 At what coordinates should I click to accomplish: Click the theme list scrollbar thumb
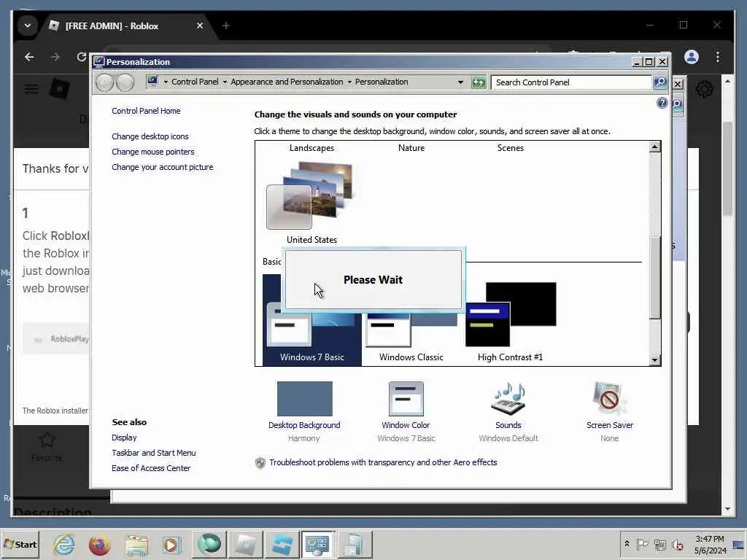click(655, 278)
